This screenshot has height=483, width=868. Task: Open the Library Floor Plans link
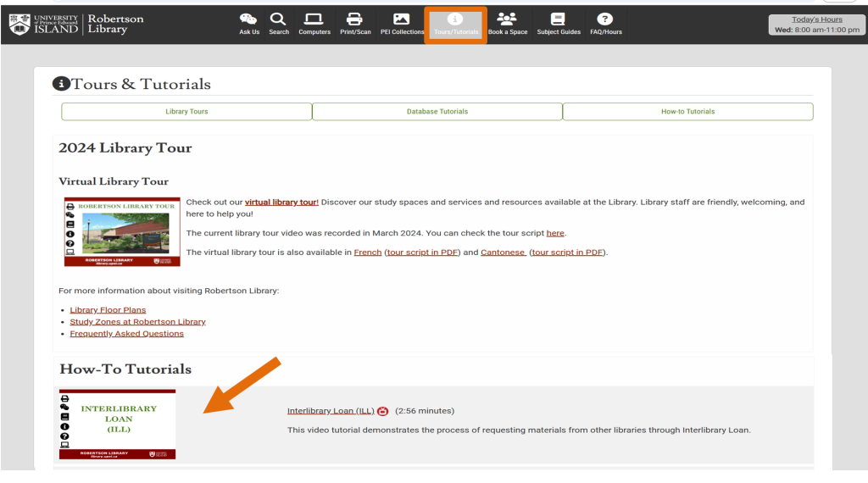pos(108,310)
